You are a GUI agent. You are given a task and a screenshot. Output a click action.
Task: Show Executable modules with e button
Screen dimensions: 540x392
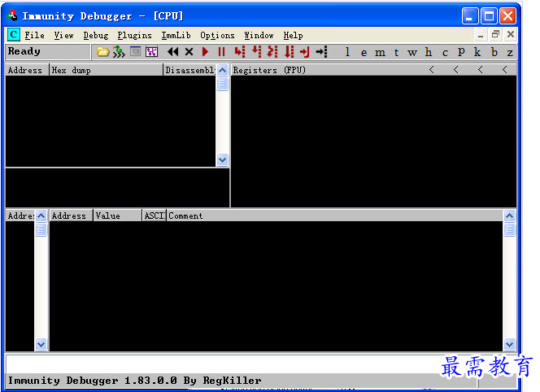[364, 53]
